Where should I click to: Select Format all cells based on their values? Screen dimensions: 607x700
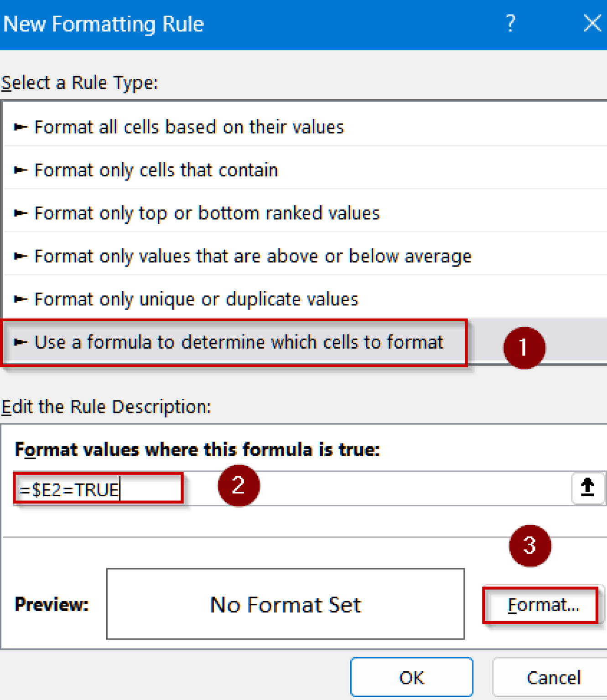[305, 127]
